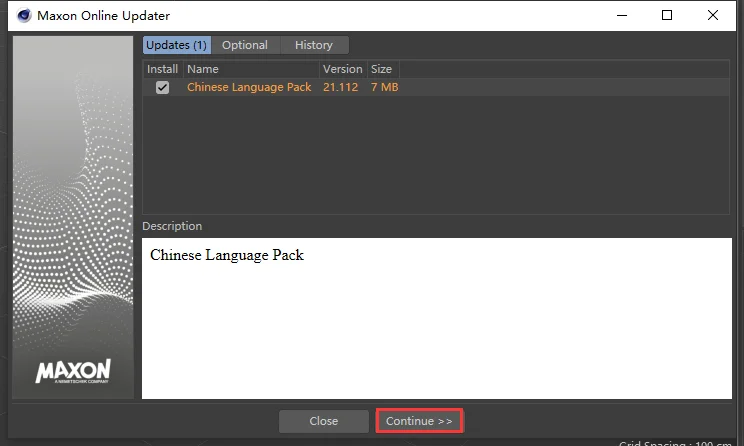The width and height of the screenshot is (744, 446).
Task: Open the Optional tab
Action: click(x=245, y=45)
